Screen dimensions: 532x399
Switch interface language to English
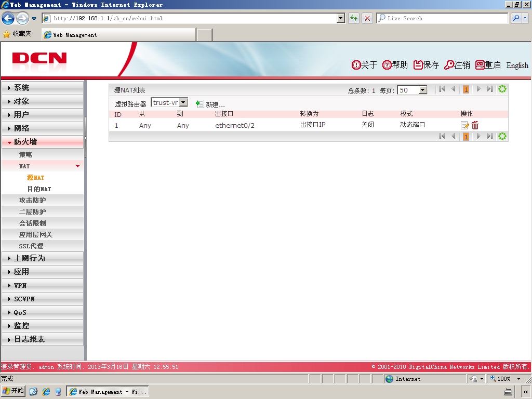coord(517,65)
